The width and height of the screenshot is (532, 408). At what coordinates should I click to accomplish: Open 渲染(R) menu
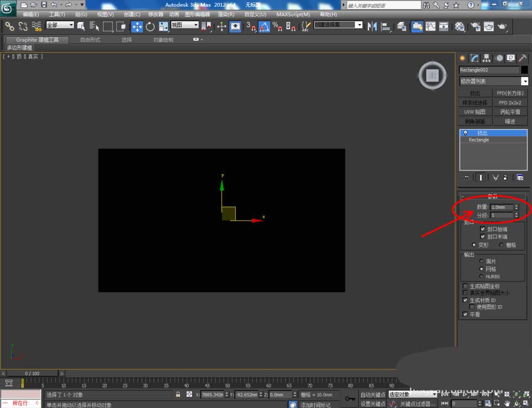[x=226, y=14]
